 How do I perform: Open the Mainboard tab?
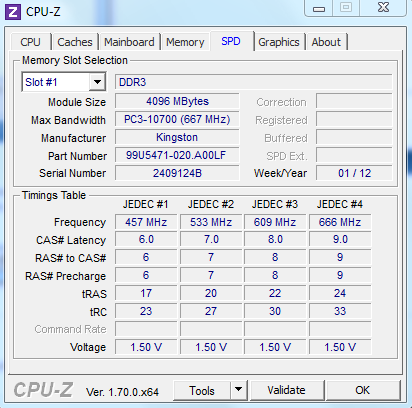129,42
